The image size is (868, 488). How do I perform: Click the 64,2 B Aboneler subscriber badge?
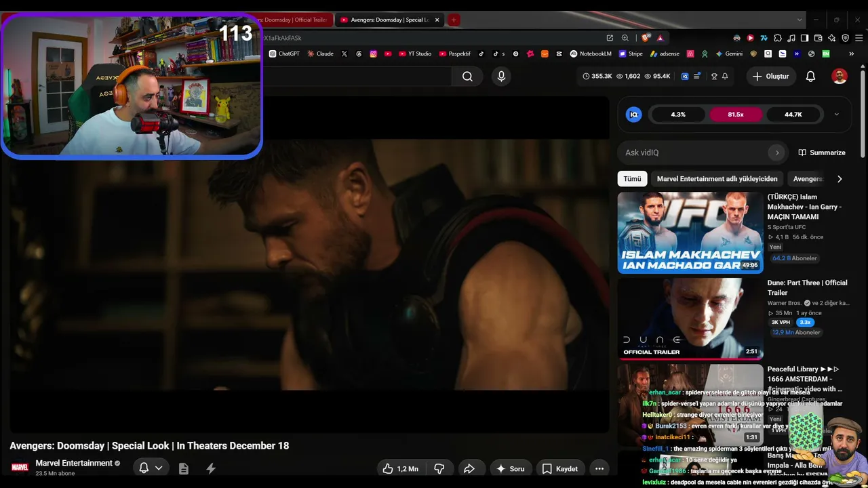click(x=794, y=258)
